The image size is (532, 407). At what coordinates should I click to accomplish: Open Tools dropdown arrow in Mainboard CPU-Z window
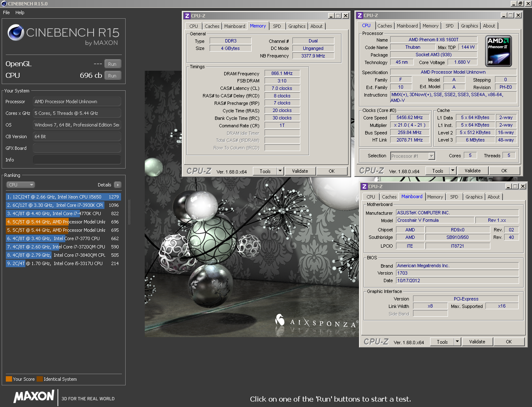pyautogui.click(x=458, y=342)
